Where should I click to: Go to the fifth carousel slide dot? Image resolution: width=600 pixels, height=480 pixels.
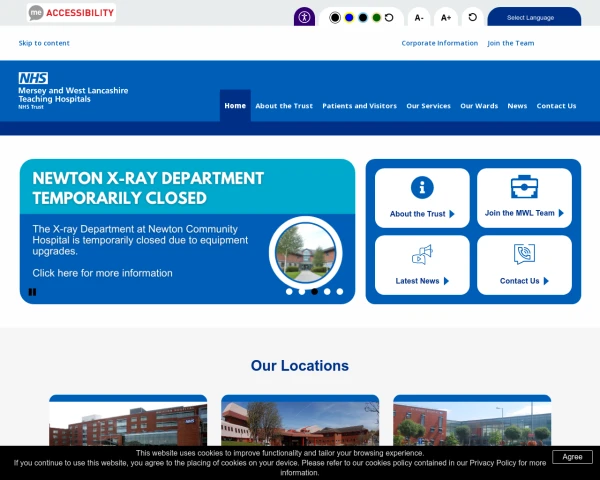340,292
